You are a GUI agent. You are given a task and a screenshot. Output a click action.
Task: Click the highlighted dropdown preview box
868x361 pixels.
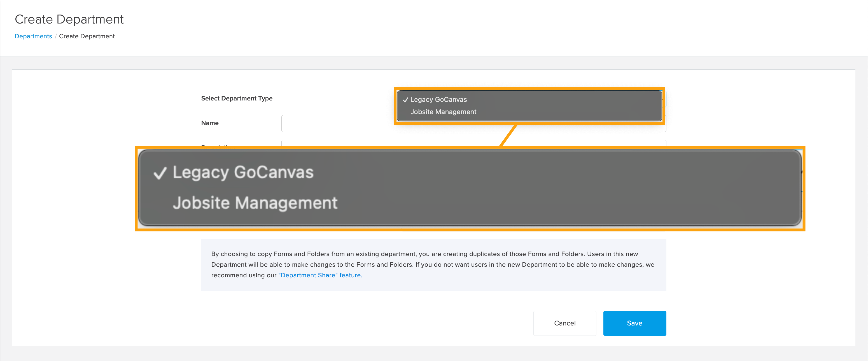(529, 106)
